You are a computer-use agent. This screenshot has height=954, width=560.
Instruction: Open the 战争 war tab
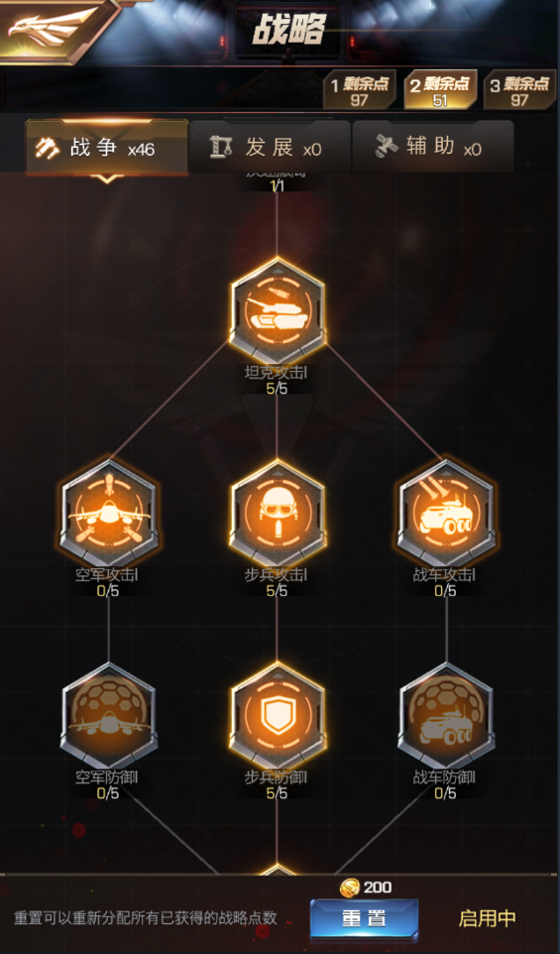click(107, 147)
